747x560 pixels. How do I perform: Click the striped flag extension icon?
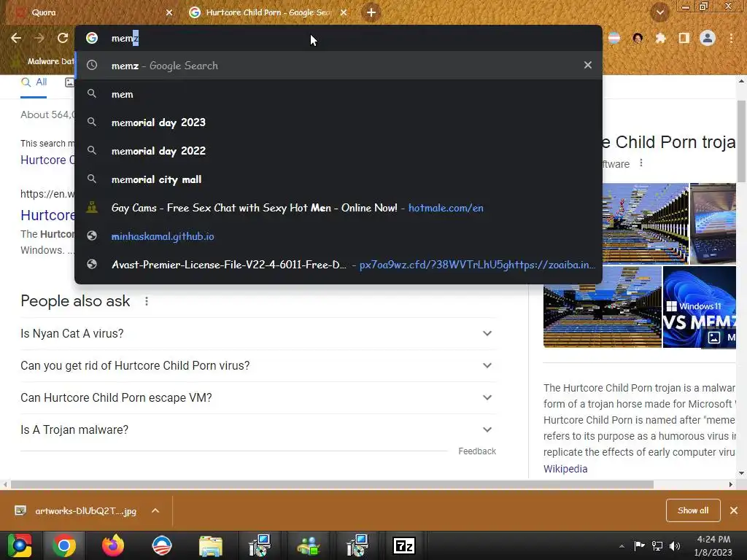(614, 38)
